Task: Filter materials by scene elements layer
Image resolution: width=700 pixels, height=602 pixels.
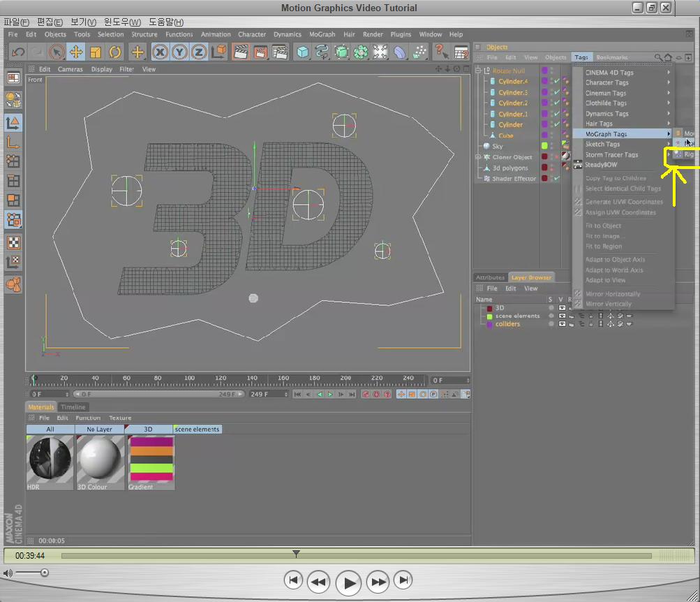Action: point(197,430)
